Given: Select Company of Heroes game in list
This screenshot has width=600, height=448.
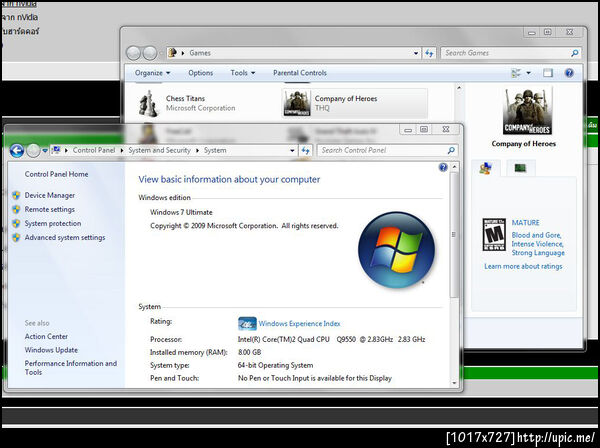Looking at the screenshot, I should tap(355, 103).
